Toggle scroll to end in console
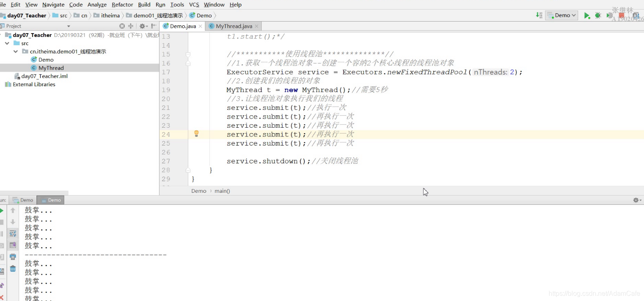644x301 pixels. coord(13,245)
